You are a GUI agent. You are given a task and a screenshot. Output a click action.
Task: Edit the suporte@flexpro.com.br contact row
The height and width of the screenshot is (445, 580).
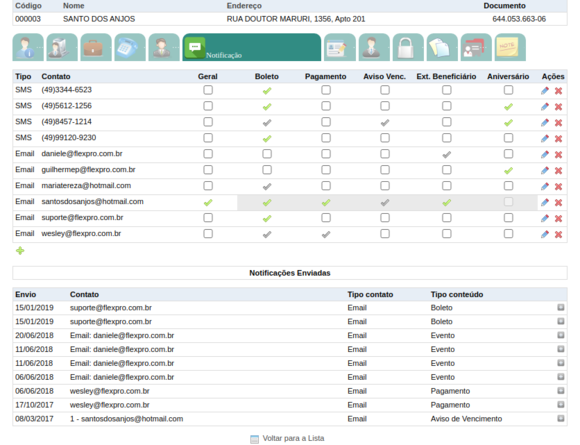tap(544, 218)
